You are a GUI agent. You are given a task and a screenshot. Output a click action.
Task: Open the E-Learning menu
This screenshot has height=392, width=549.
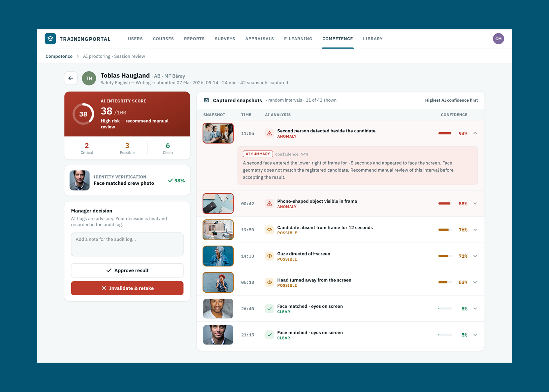298,39
